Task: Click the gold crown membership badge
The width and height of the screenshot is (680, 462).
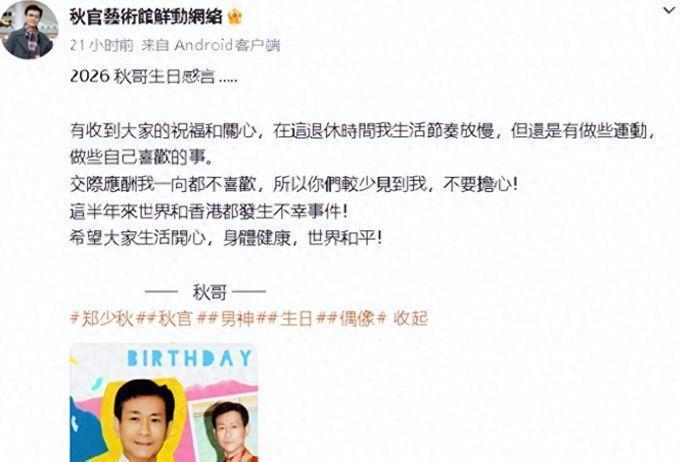Action: click(x=235, y=17)
